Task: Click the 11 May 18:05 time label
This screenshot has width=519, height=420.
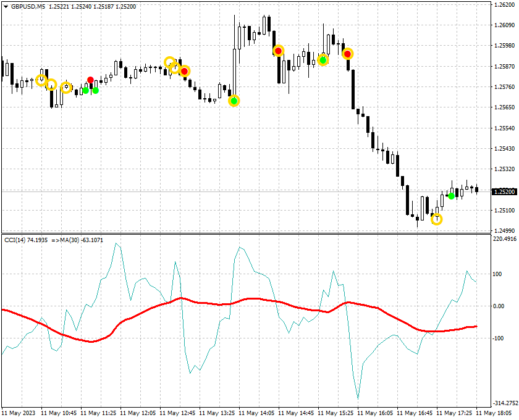Action: click(494, 413)
